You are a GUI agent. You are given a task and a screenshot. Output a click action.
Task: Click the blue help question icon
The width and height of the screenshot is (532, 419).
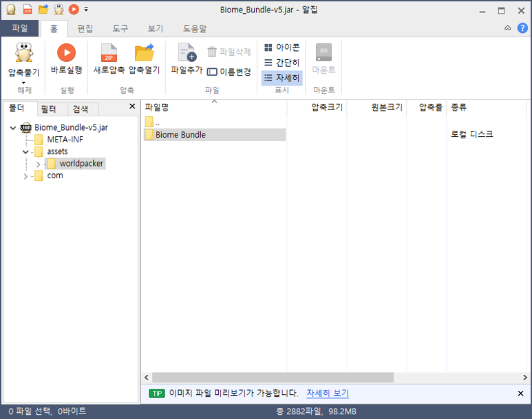coord(522,28)
